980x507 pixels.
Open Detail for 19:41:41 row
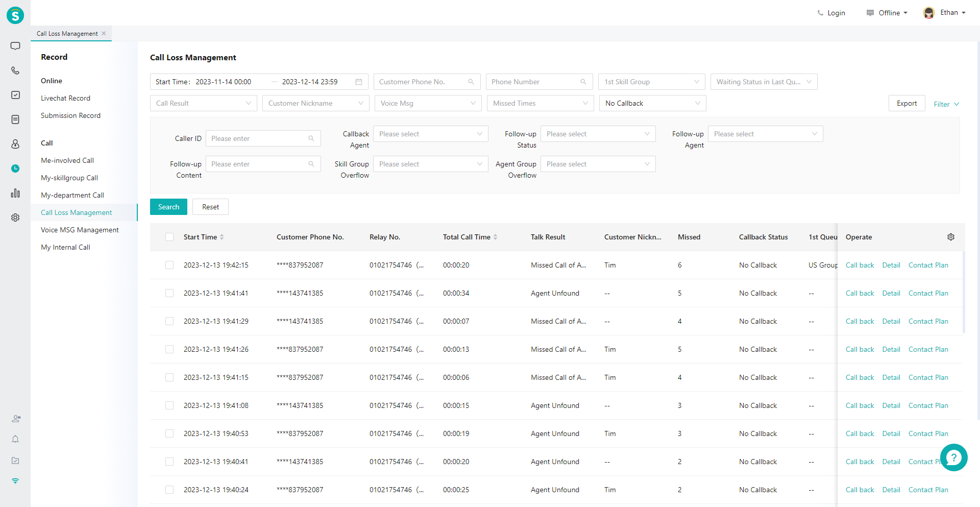pyautogui.click(x=891, y=293)
